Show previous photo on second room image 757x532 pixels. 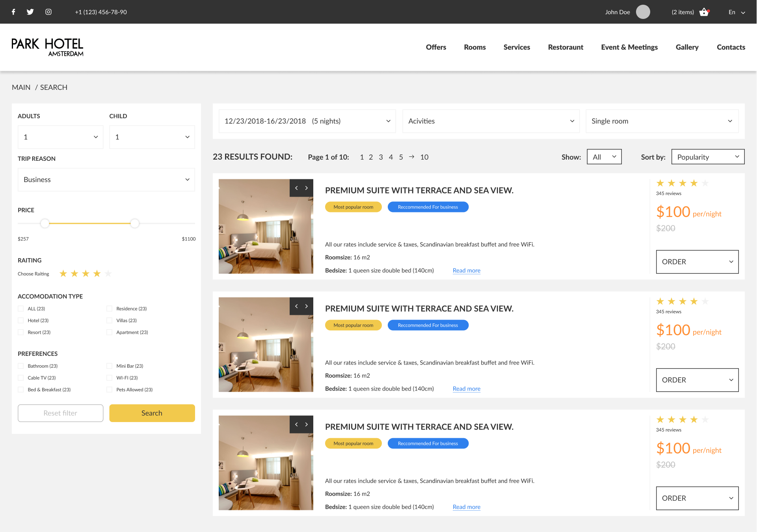[x=296, y=306]
